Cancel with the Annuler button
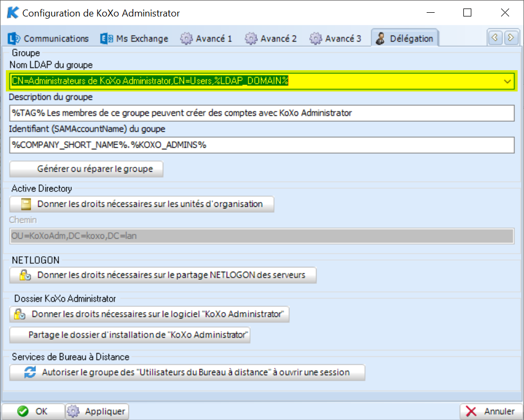 [491, 411]
